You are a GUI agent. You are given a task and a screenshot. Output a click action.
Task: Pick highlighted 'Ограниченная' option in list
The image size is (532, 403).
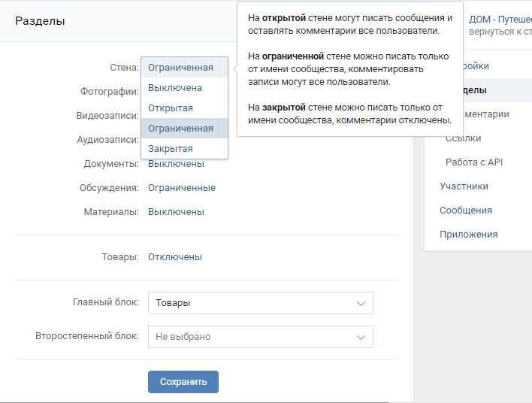(x=180, y=129)
